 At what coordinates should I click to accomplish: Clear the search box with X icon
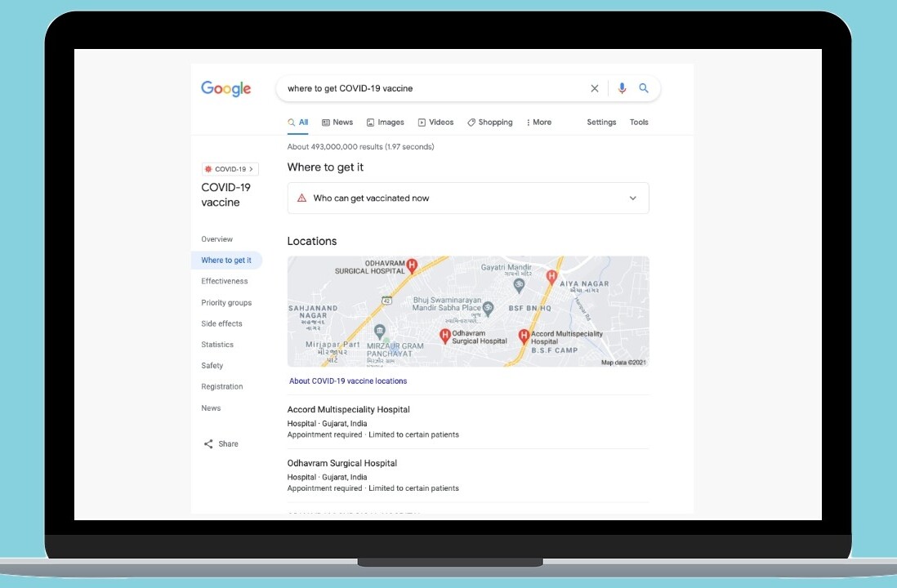tap(595, 88)
